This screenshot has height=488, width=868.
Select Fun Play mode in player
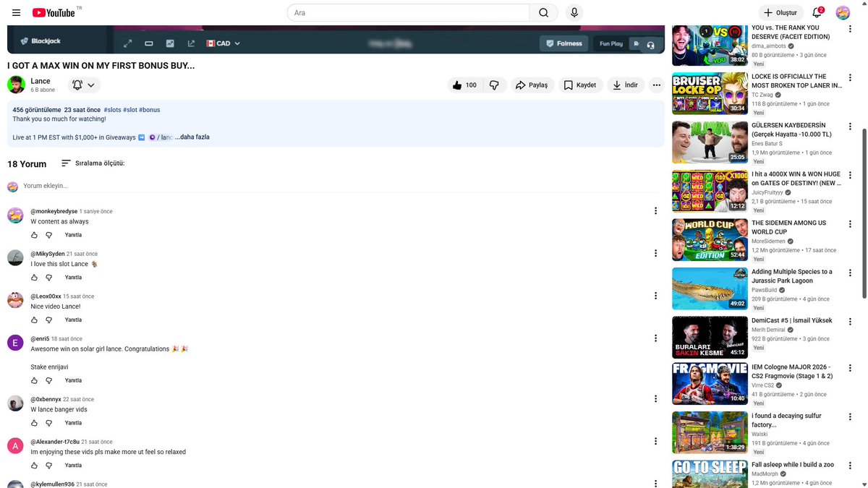point(611,43)
